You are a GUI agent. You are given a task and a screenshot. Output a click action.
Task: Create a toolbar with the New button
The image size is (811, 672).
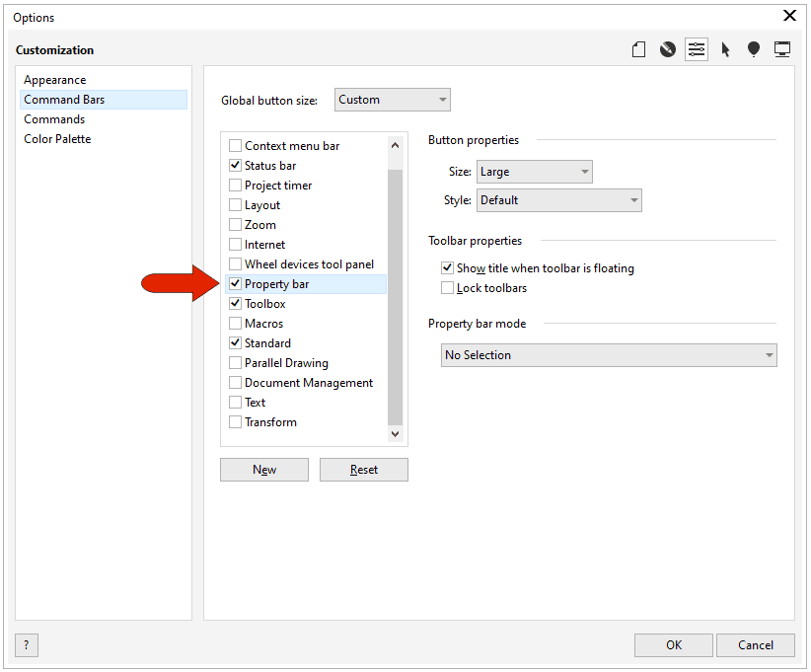click(263, 469)
